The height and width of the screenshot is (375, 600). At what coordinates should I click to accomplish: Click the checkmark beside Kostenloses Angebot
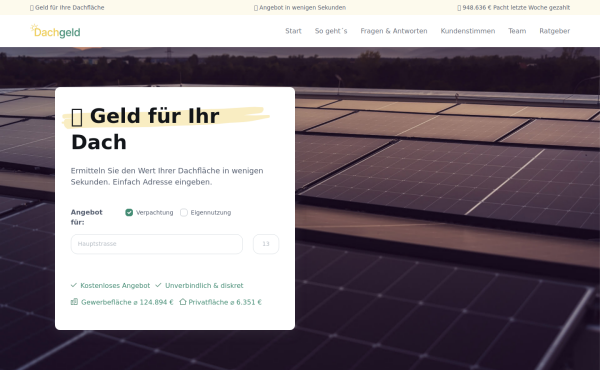(x=74, y=285)
